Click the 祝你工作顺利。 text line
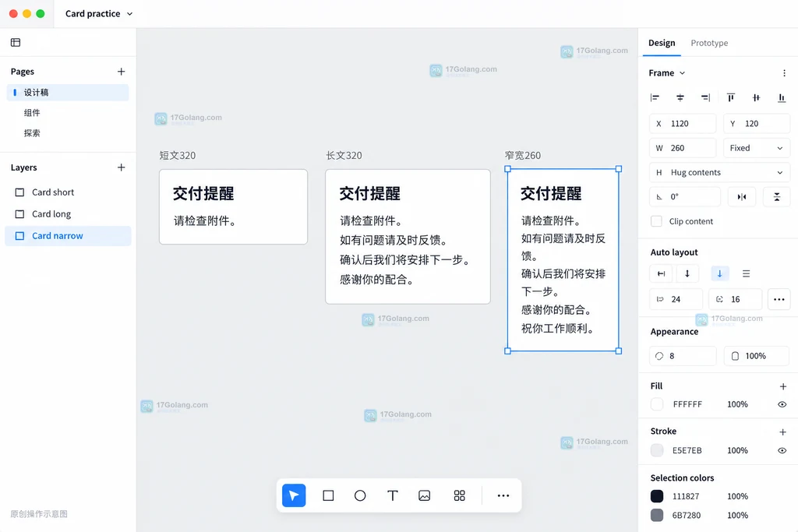This screenshot has height=532, width=798. coord(558,329)
